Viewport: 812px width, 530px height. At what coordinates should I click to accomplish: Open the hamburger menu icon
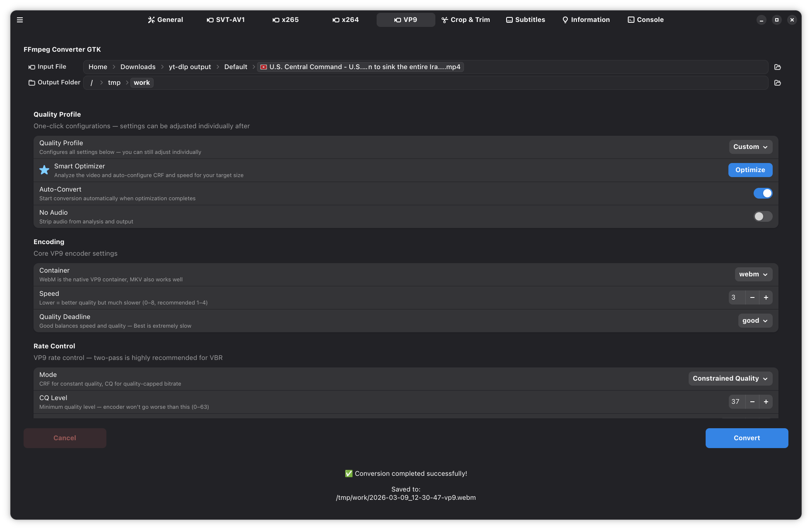click(x=20, y=20)
